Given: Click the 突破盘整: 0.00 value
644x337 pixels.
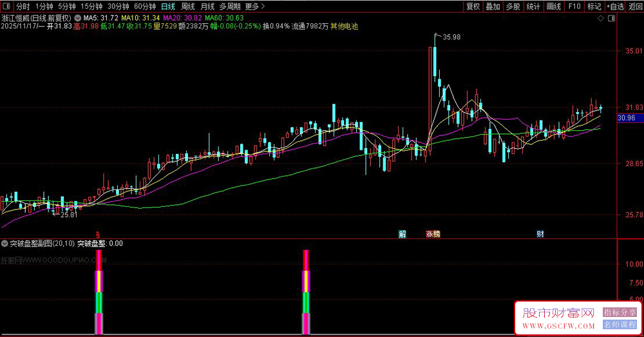Looking at the screenshot, I should pyautogui.click(x=100, y=244).
